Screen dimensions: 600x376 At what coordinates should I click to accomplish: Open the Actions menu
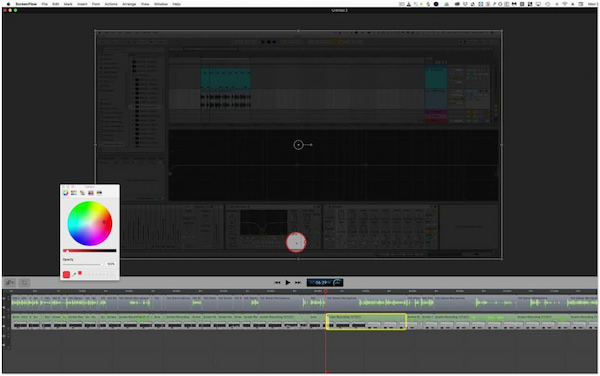[x=111, y=4]
